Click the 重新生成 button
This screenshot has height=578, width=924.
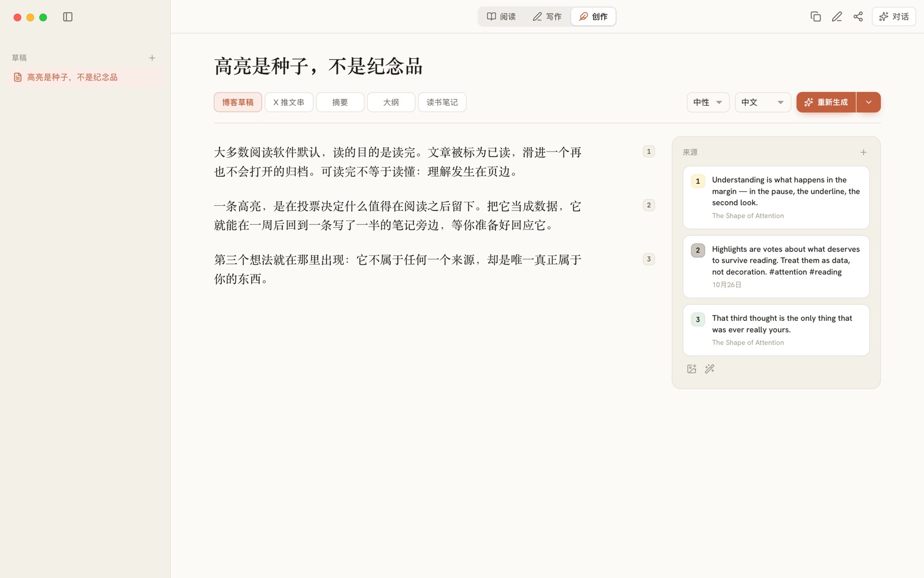(x=826, y=102)
